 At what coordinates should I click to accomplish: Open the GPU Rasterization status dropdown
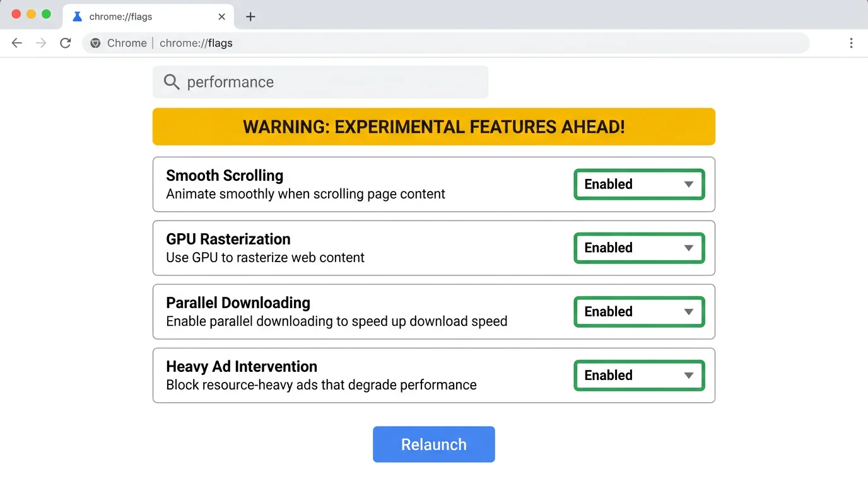[638, 248]
